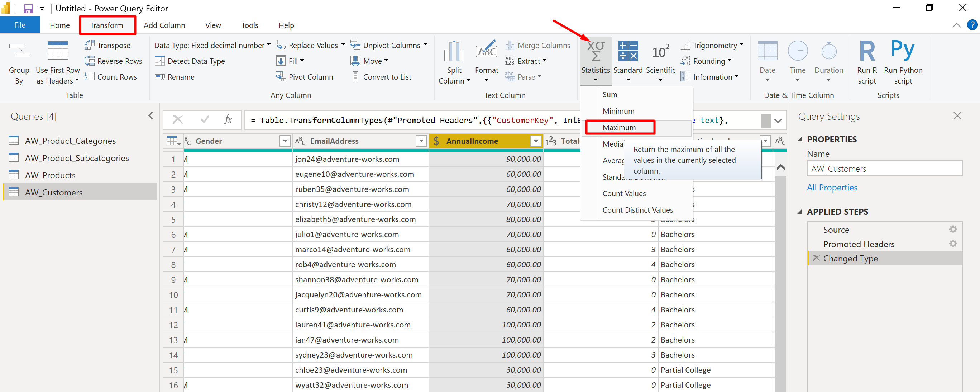Screen dimensions: 980x392
Task: Switch to the Home tab
Action: click(60, 25)
